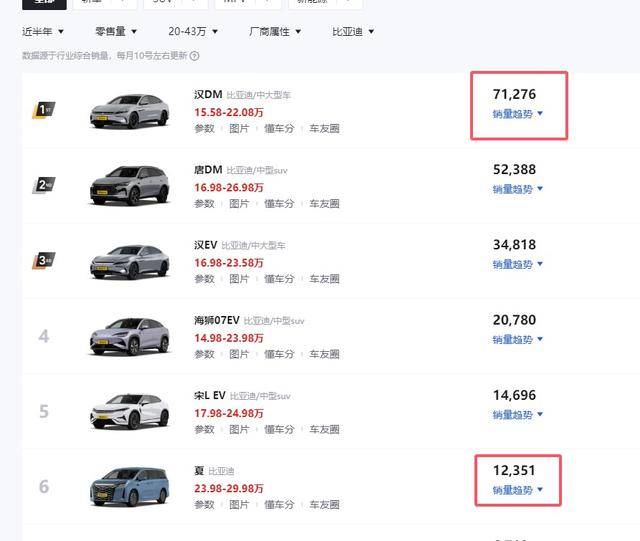Expand the 厂商属性 filter dropdown

click(275, 31)
